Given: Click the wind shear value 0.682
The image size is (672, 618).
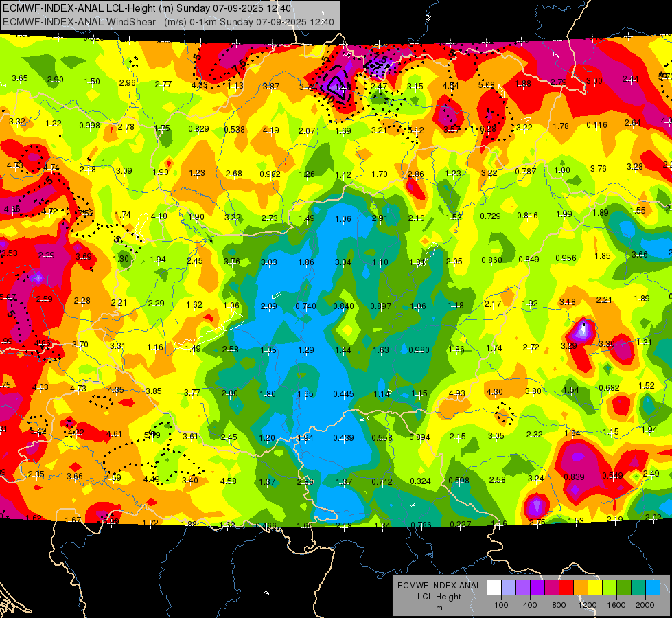Looking at the screenshot, I should pos(609,388).
